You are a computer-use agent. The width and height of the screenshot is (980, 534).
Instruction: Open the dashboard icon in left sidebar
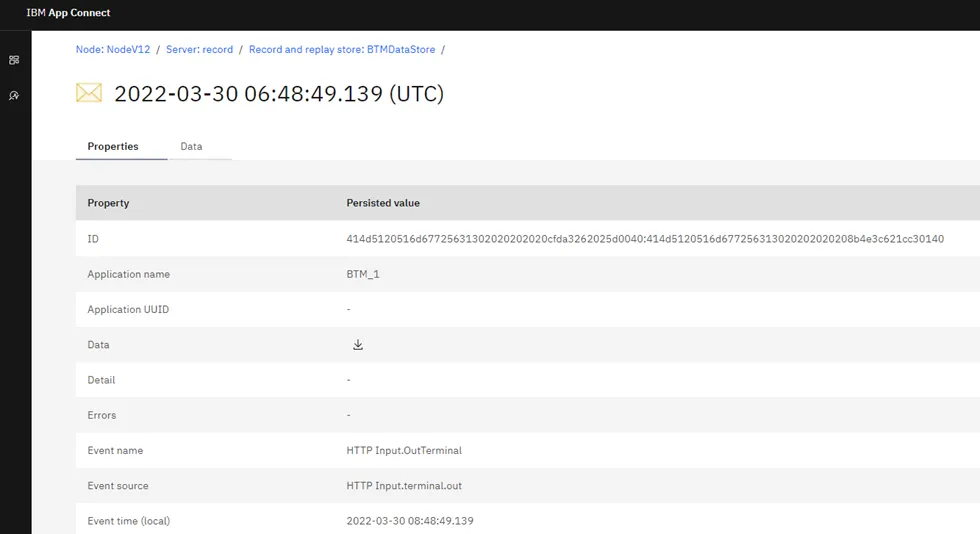[x=14, y=60]
